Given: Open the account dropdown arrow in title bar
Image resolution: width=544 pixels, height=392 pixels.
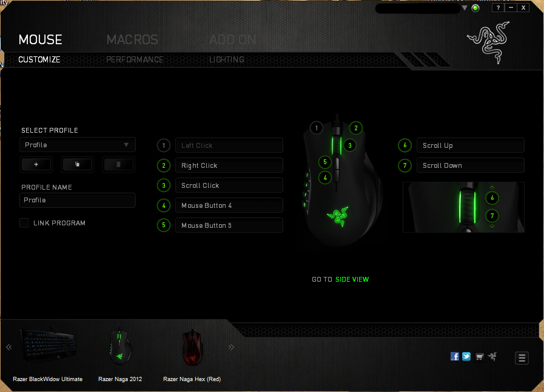Looking at the screenshot, I should click(x=465, y=8).
